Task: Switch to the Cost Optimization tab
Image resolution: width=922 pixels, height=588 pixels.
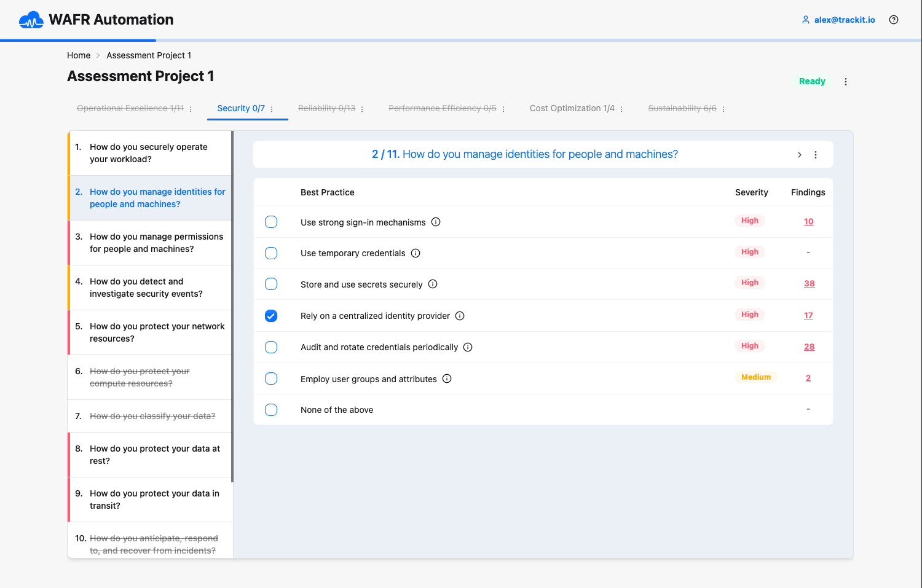Action: 572,108
